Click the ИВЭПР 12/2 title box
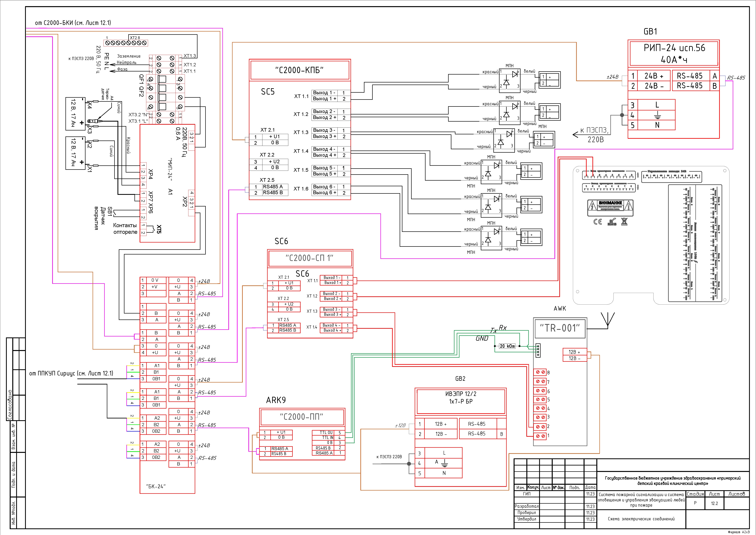Screen dimensions: 756x535 pos(461,401)
